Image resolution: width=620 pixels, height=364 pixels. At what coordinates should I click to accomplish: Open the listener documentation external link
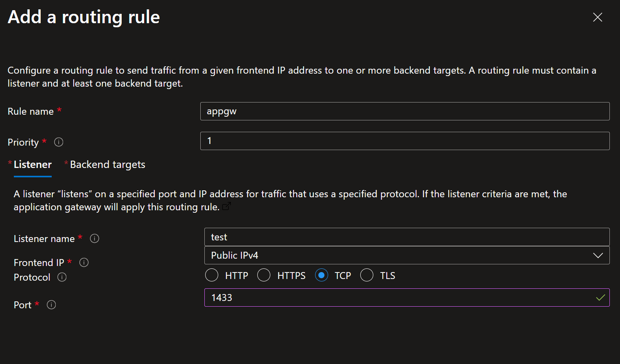(227, 206)
